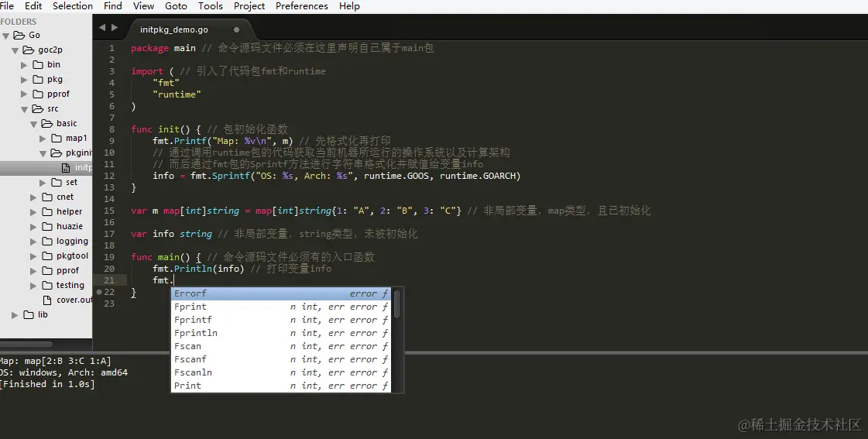Click the back tab navigation arrow
868x439 pixels.
coord(102,27)
